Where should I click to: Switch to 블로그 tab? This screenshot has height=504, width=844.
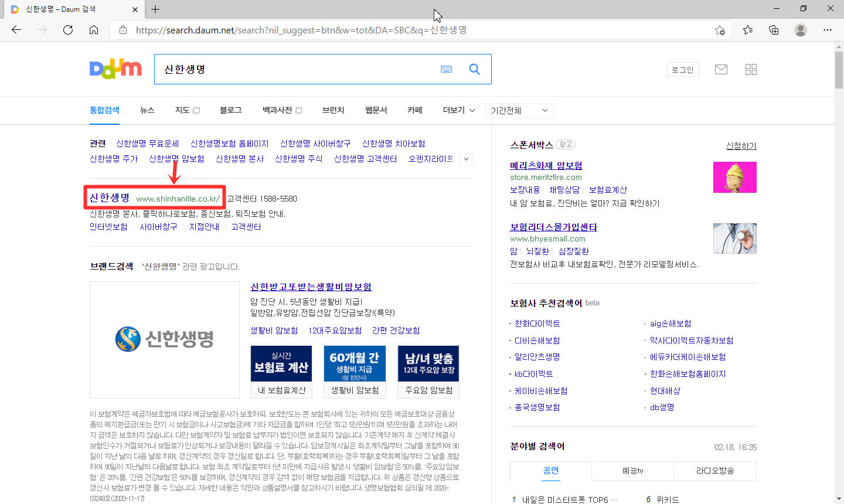pos(230,110)
